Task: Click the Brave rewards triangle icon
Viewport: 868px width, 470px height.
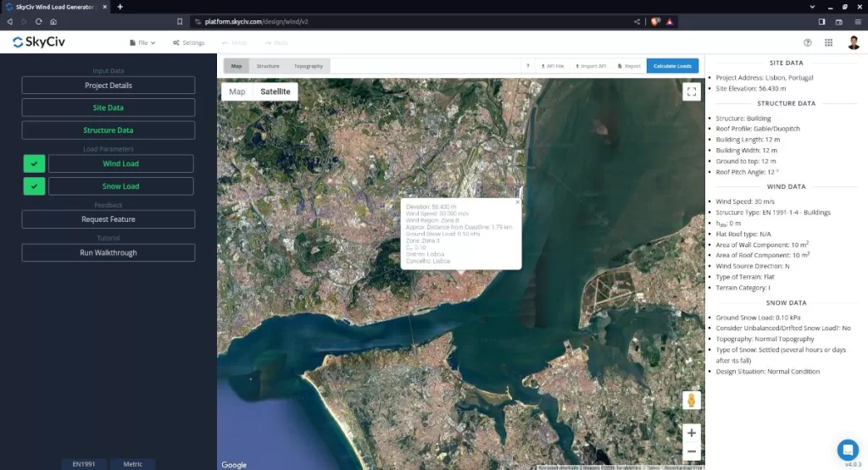Action: click(x=670, y=21)
